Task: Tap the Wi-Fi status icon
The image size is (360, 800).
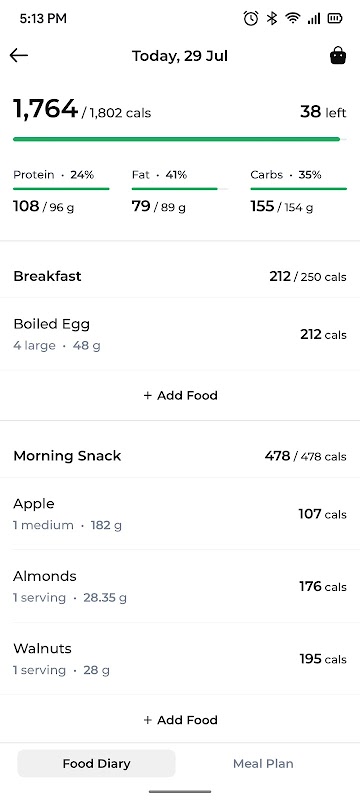Action: pyautogui.click(x=293, y=19)
